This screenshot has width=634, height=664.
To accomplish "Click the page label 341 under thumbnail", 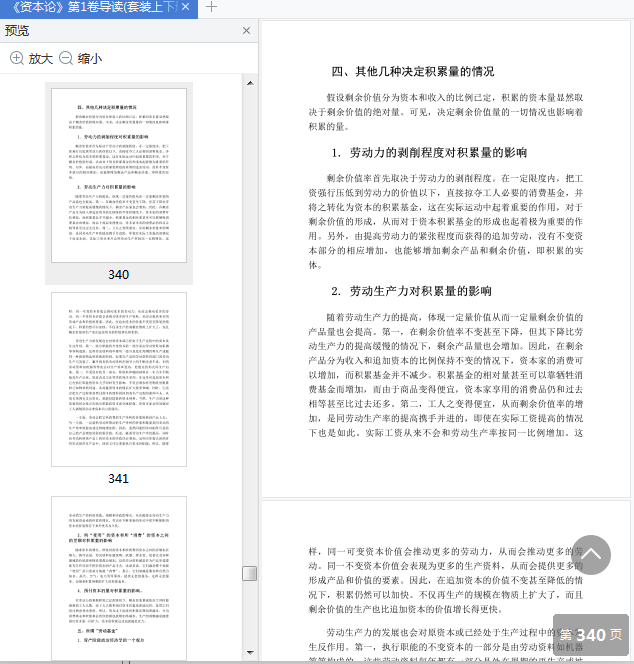I will pyautogui.click(x=119, y=479).
